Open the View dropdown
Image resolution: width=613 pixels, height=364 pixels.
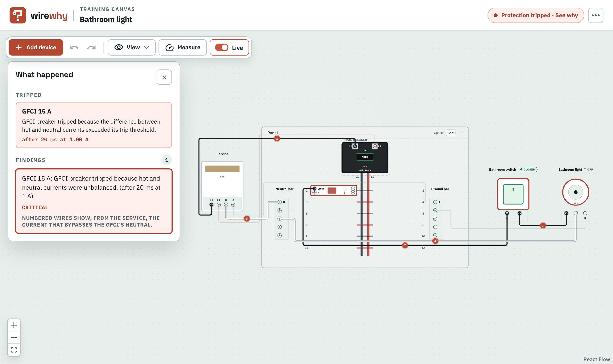[x=131, y=47]
